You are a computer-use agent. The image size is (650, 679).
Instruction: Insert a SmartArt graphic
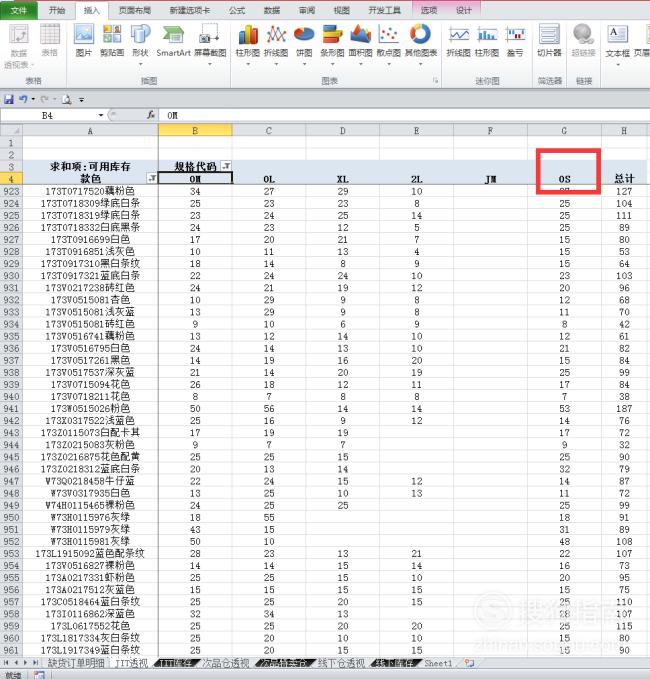coord(173,40)
